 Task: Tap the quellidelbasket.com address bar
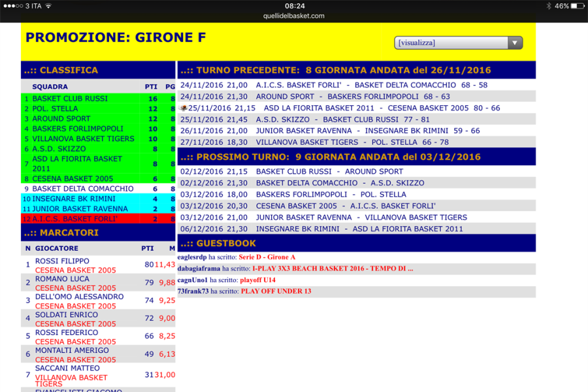(293, 16)
